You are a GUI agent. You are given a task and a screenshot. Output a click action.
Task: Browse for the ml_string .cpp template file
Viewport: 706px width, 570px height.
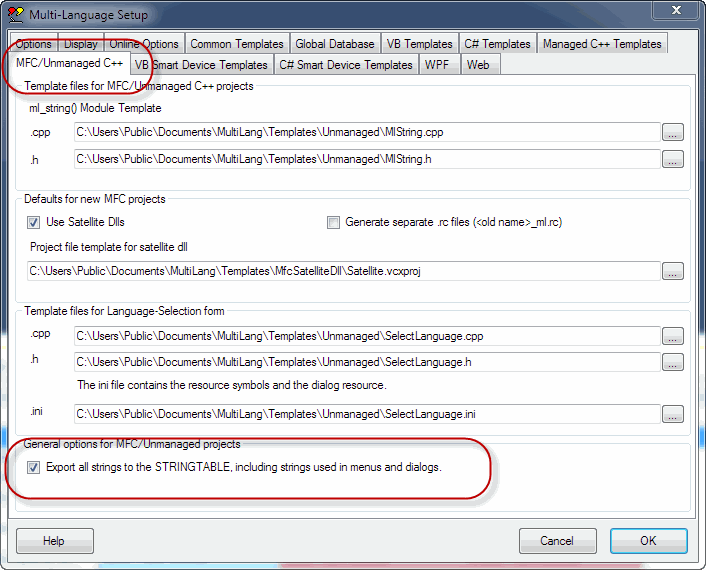(x=672, y=132)
